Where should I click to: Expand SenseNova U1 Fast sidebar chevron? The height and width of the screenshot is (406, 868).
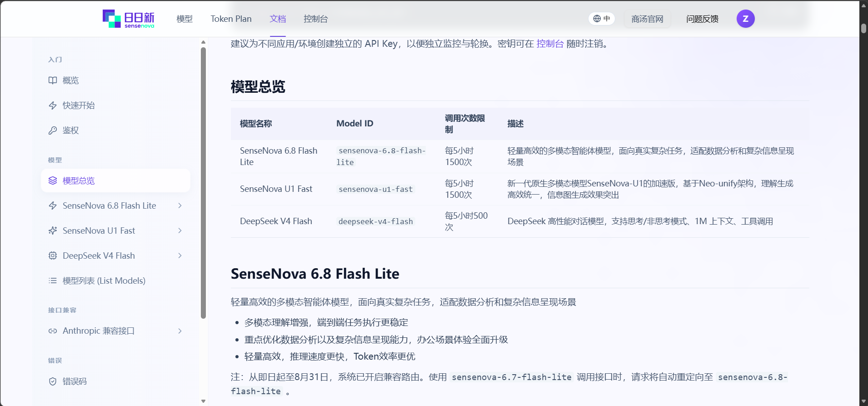tap(180, 231)
